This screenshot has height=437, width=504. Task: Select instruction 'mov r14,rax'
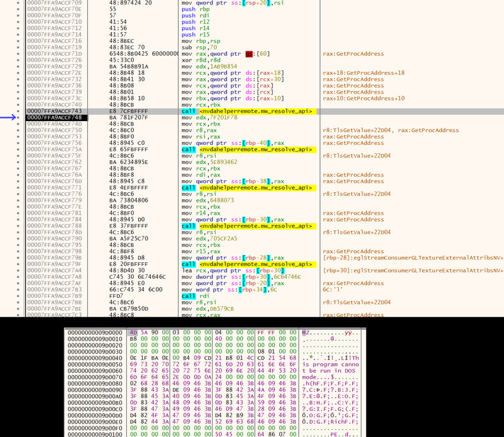(x=201, y=213)
